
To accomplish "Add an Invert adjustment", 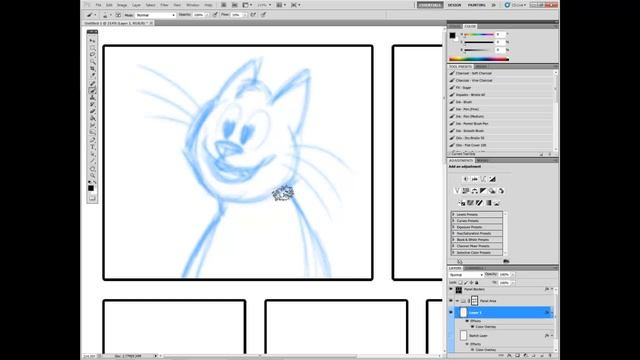I will (x=462, y=203).
